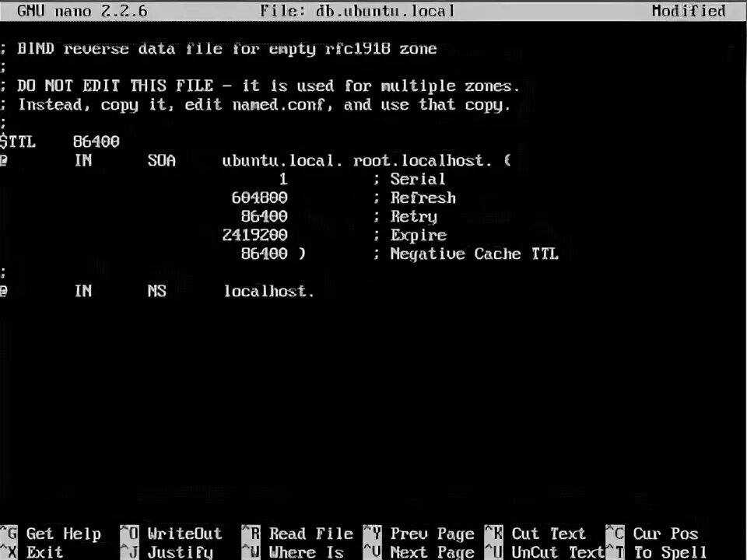The image size is (747, 560).
Task: Click the Read File shortcut label
Action: click(x=311, y=534)
